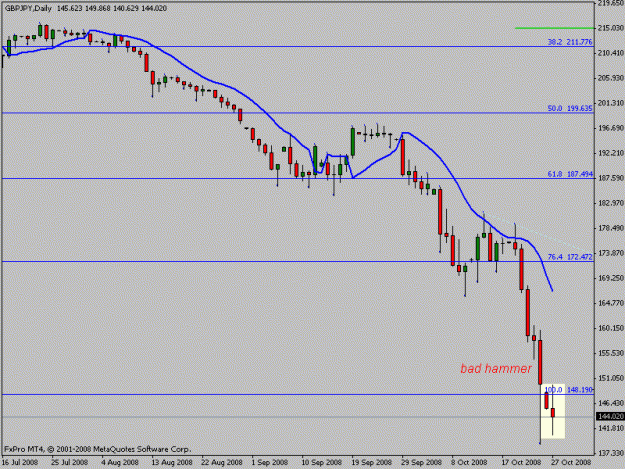Click the 10 Sep 2008 date label
This screenshot has height=469, width=625.
(x=322, y=462)
